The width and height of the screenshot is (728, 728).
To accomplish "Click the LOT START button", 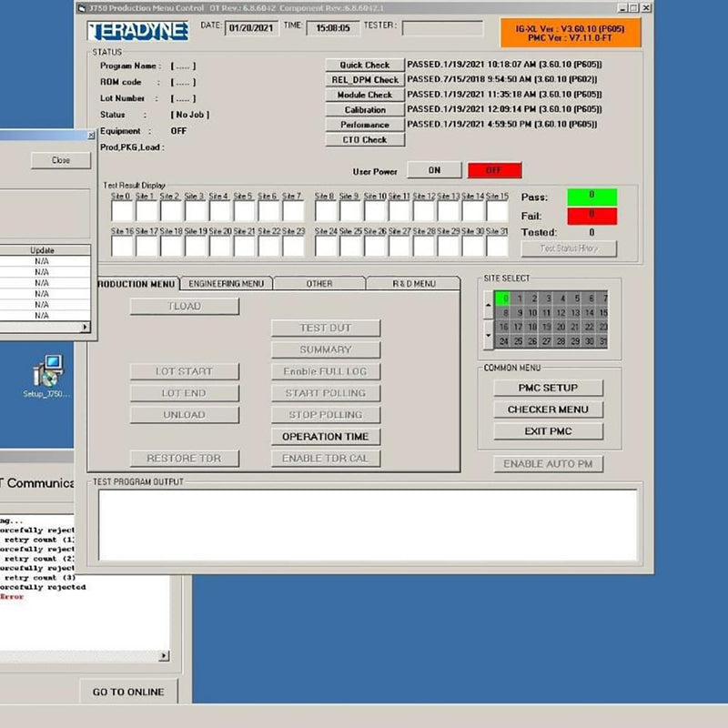I will pyautogui.click(x=185, y=371).
